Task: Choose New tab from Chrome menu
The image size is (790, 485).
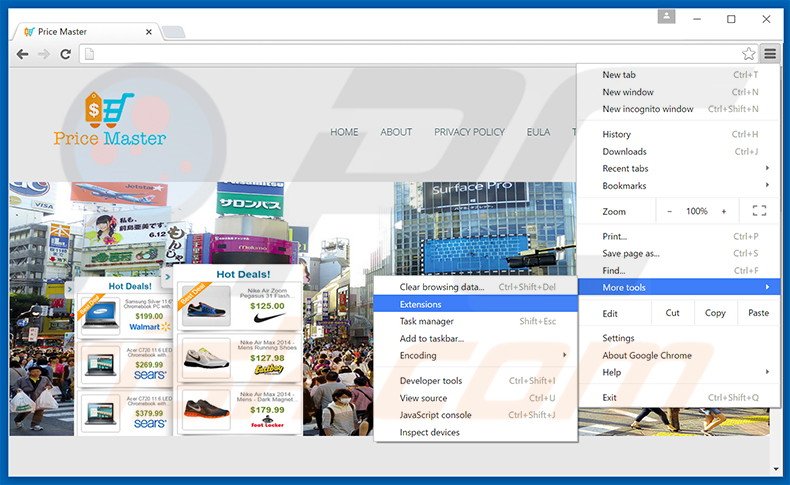Action: pyautogui.click(x=679, y=75)
